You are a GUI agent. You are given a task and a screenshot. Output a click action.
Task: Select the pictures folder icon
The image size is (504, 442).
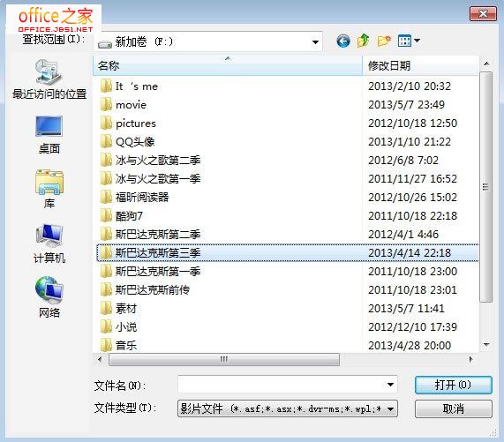click(106, 123)
